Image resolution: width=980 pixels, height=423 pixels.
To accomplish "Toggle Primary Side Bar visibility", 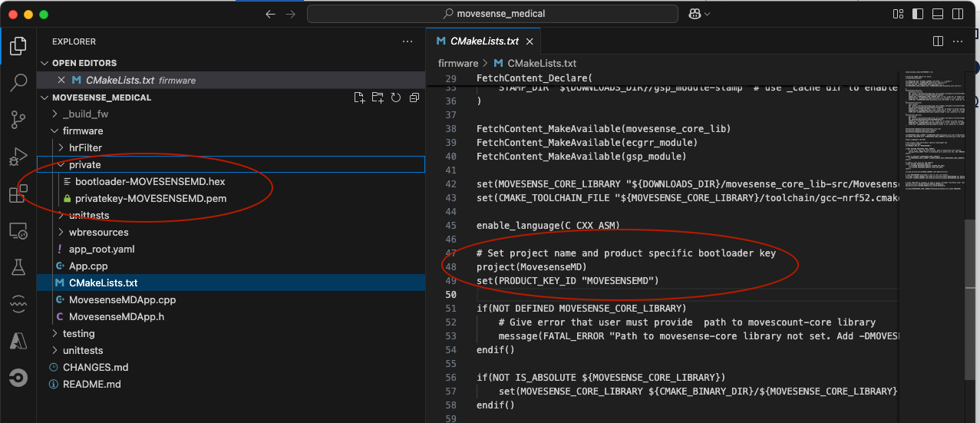I will tap(919, 14).
